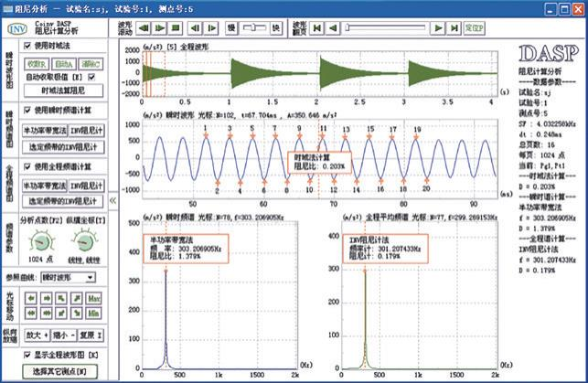Move cursor left with the left arrow icon

click(29, 299)
